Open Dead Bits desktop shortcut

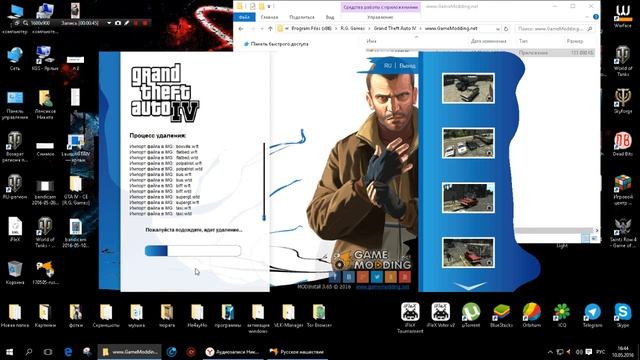pos(622,144)
